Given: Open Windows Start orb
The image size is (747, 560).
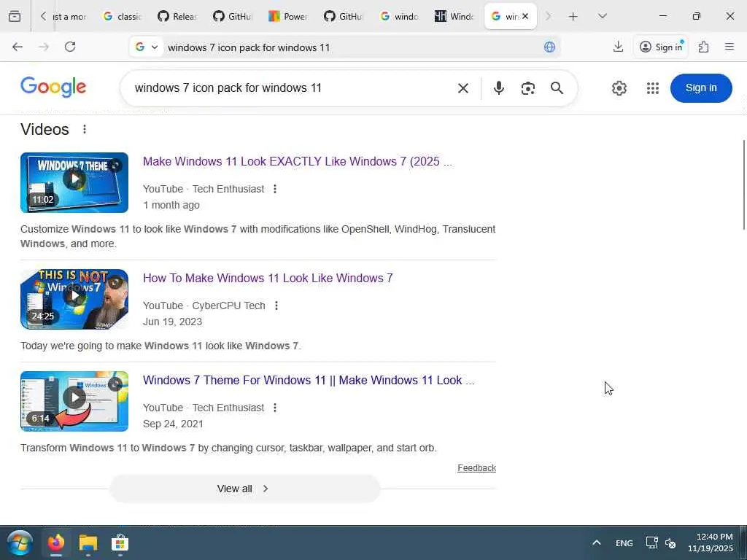Looking at the screenshot, I should [x=20, y=542].
